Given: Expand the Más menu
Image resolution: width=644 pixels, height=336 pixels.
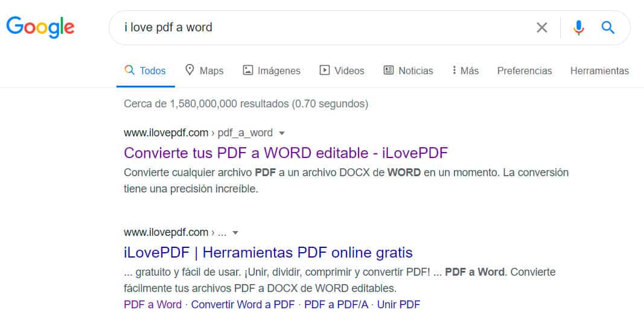Looking at the screenshot, I should tap(465, 71).
